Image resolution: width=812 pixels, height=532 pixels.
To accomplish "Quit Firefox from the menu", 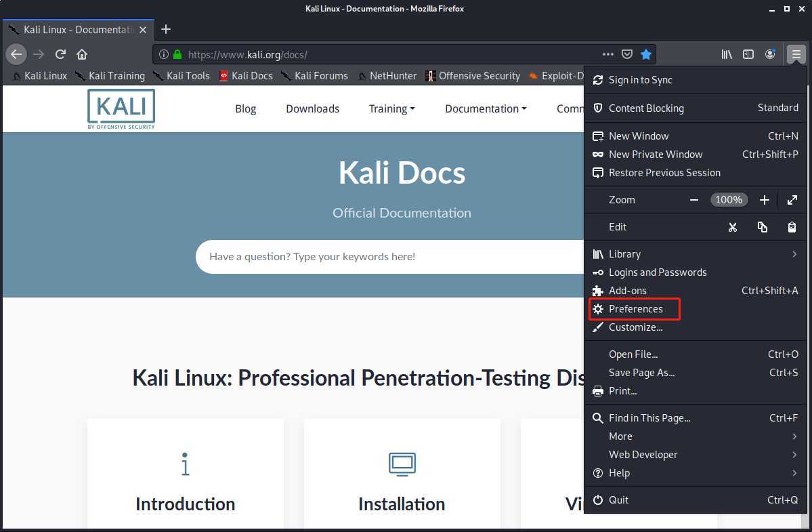I will point(695,500).
